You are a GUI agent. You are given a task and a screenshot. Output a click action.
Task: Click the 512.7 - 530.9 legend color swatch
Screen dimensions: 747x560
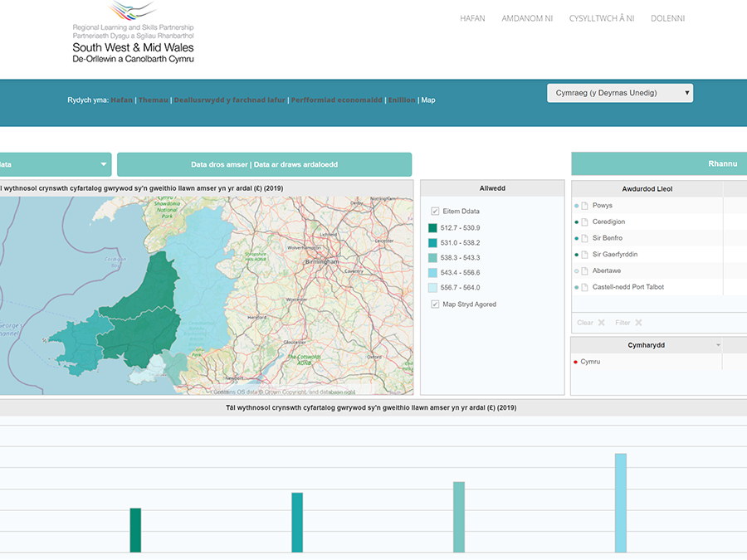pos(432,228)
